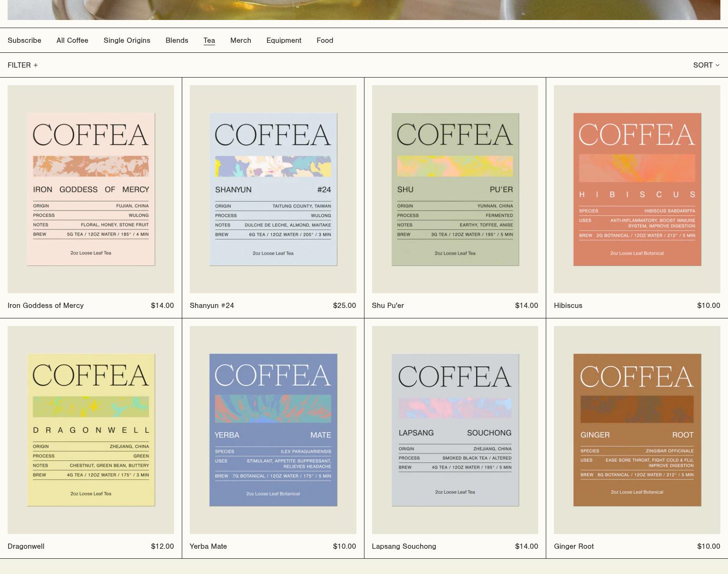Image resolution: width=728 pixels, height=574 pixels.
Task: Click the Dragonwell product title link
Action: pos(26,546)
